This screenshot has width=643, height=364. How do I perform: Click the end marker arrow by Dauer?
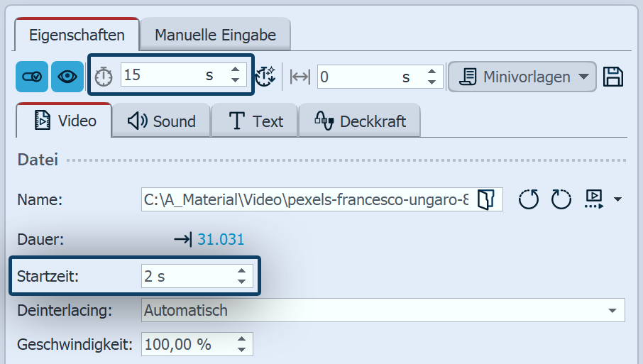[182, 240]
